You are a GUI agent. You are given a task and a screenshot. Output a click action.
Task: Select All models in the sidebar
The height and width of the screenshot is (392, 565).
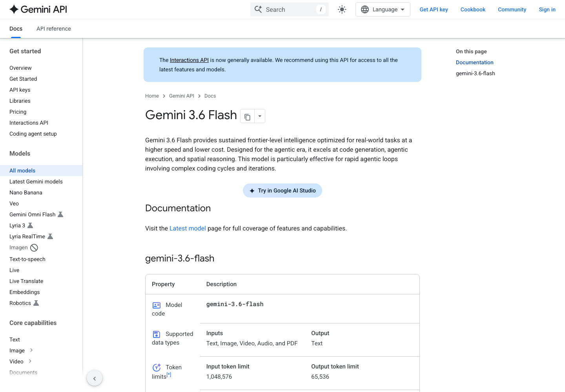(x=41, y=171)
